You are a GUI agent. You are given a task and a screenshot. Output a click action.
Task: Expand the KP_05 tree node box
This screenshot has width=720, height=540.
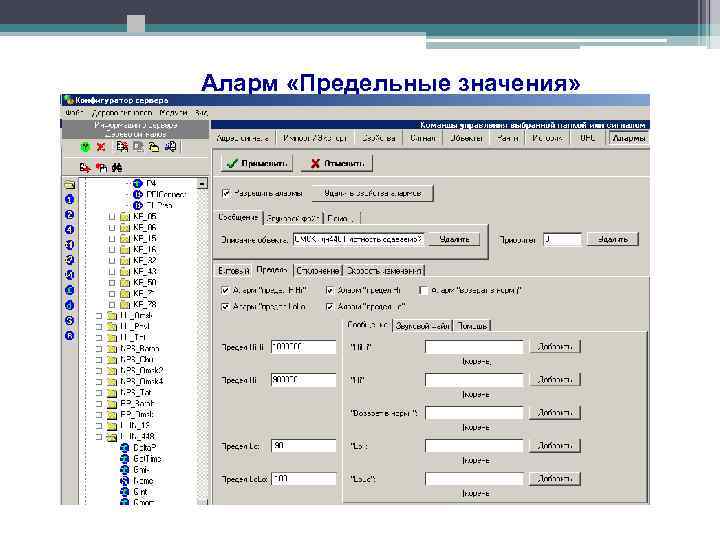pos(112,216)
